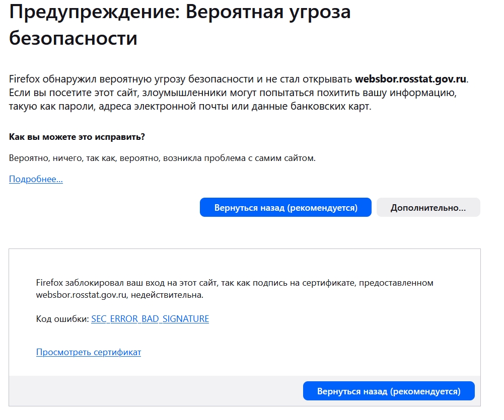Click the "Код ошибки:" label
504x420 pixels.
coord(62,319)
